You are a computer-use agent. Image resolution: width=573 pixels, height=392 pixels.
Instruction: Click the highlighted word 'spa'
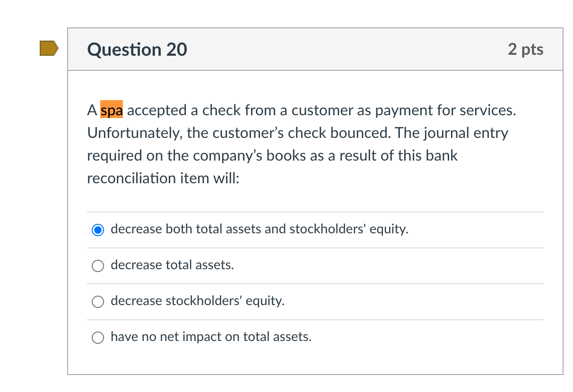coord(112,110)
